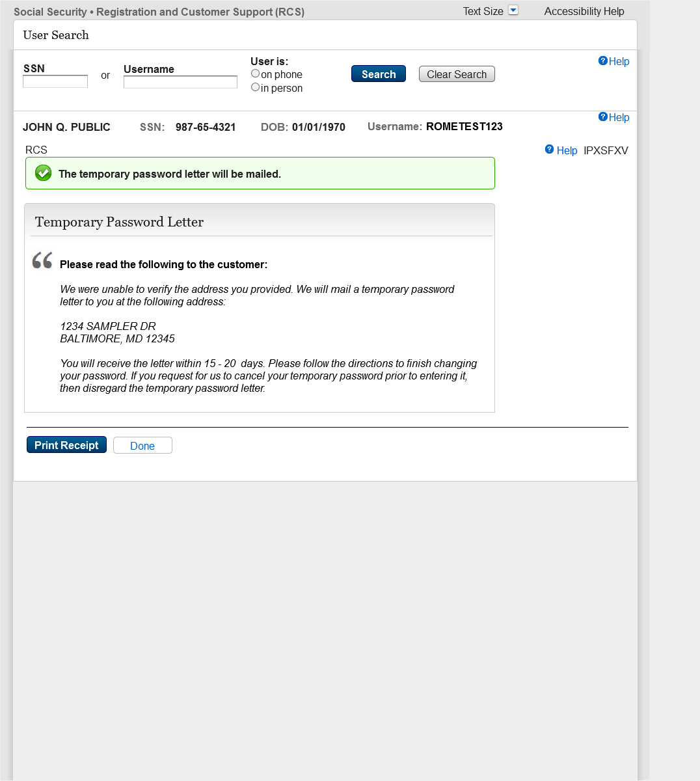The image size is (700, 781).
Task: Open Accessibility Help link
Action: click(584, 11)
